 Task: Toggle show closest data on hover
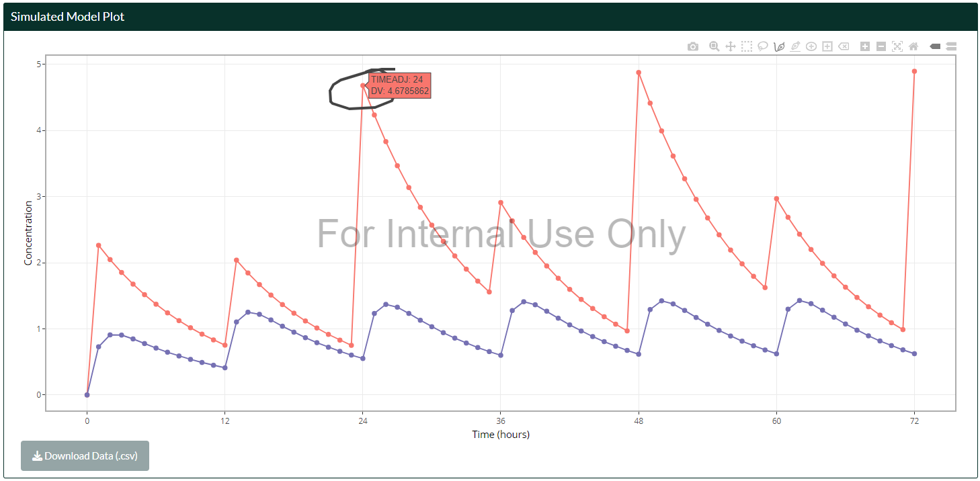[x=935, y=46]
